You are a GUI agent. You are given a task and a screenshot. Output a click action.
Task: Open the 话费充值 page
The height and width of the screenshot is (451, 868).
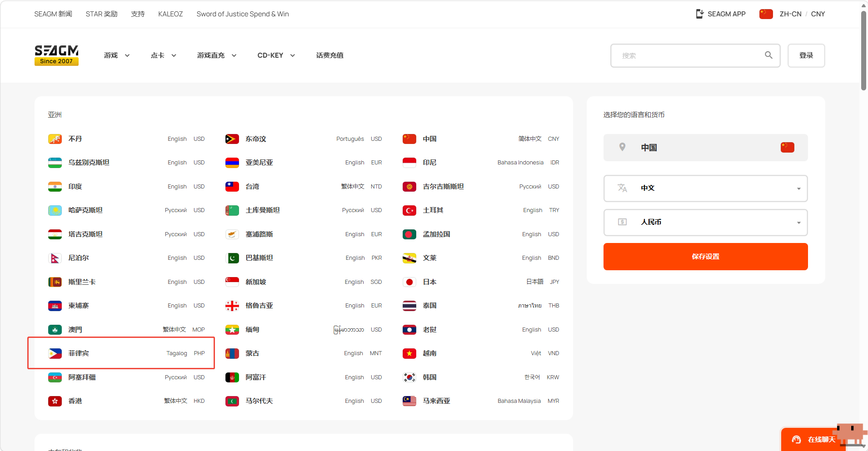(x=330, y=55)
